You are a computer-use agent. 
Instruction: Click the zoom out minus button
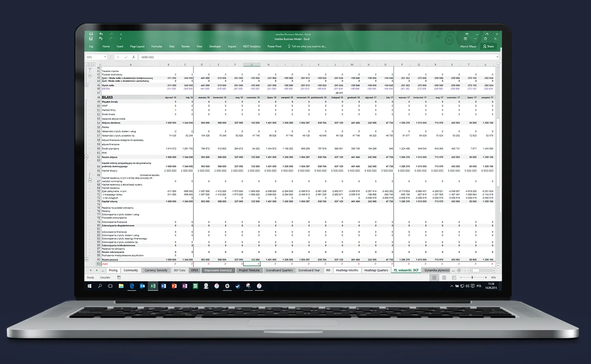tap(461, 277)
